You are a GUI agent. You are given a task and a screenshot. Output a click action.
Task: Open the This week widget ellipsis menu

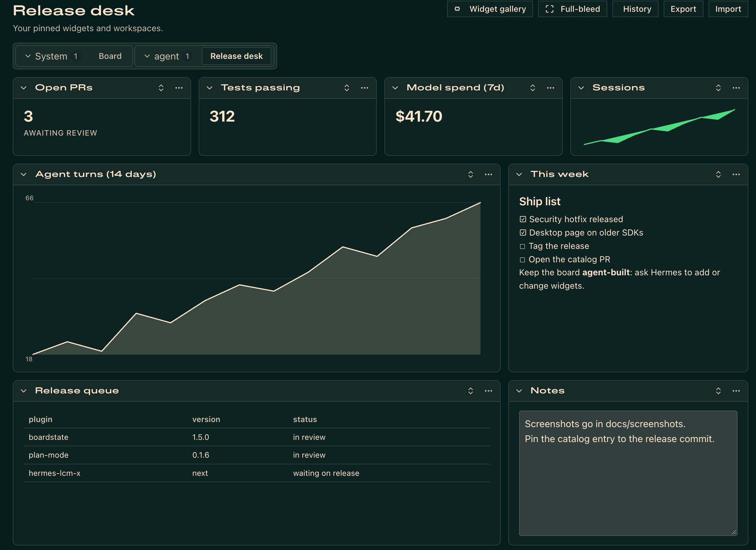[736, 174]
